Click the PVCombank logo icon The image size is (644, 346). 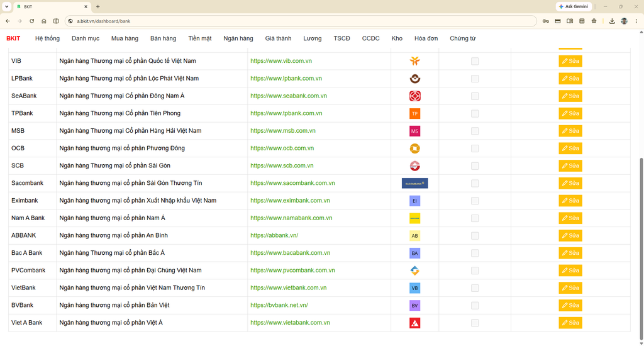click(415, 271)
